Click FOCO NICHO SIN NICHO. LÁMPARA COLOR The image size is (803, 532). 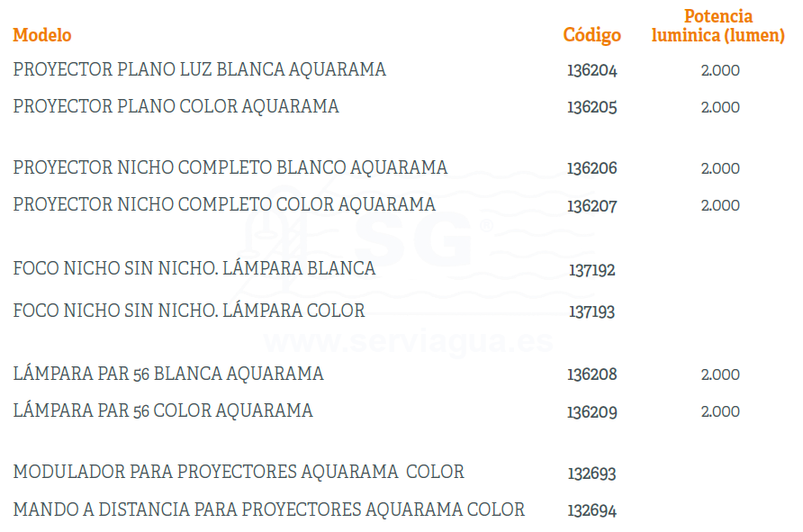[189, 311]
